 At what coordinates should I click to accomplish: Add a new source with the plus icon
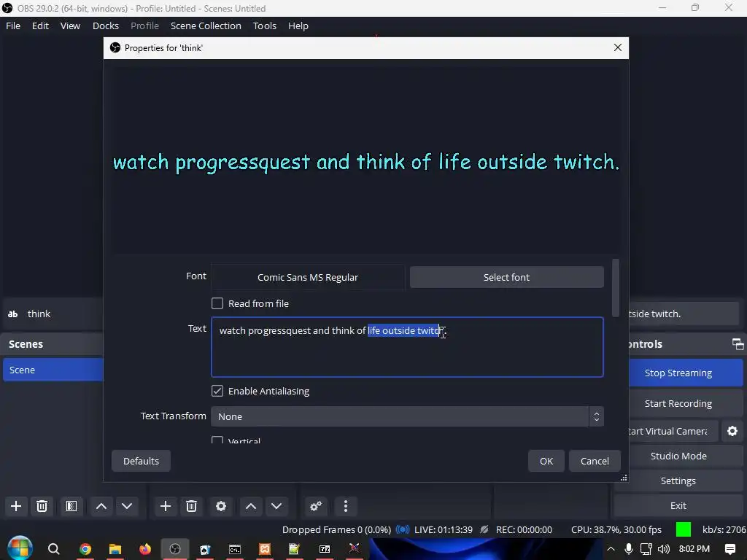tap(166, 506)
